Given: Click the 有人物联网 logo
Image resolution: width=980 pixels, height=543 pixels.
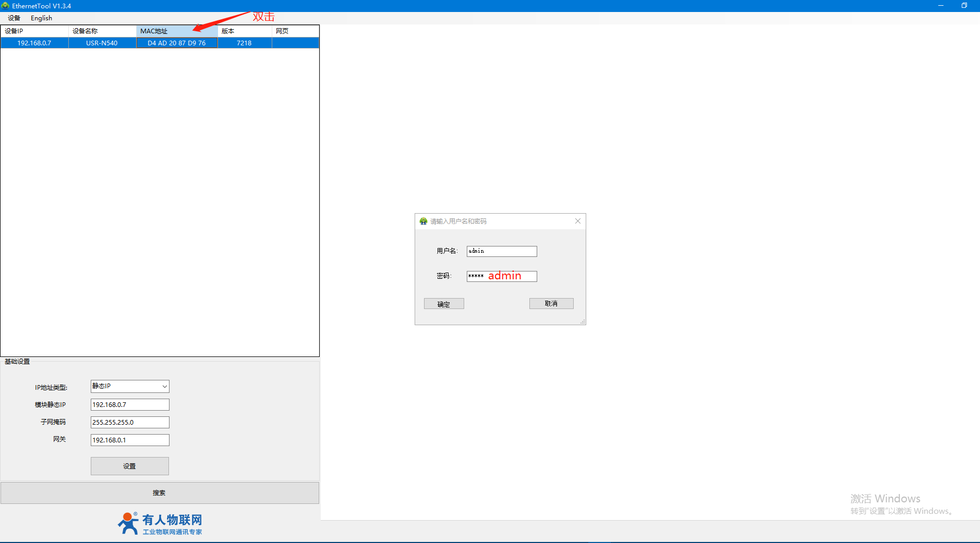Looking at the screenshot, I should pyautogui.click(x=160, y=524).
